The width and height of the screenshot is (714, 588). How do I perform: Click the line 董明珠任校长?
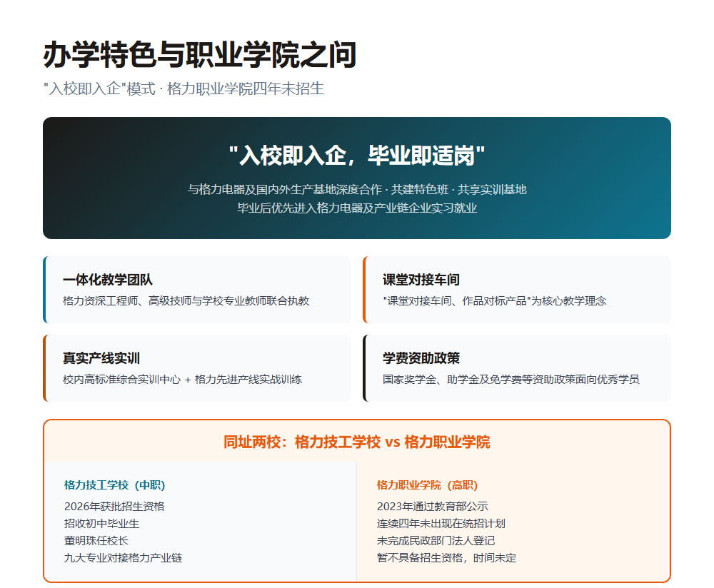click(96, 541)
